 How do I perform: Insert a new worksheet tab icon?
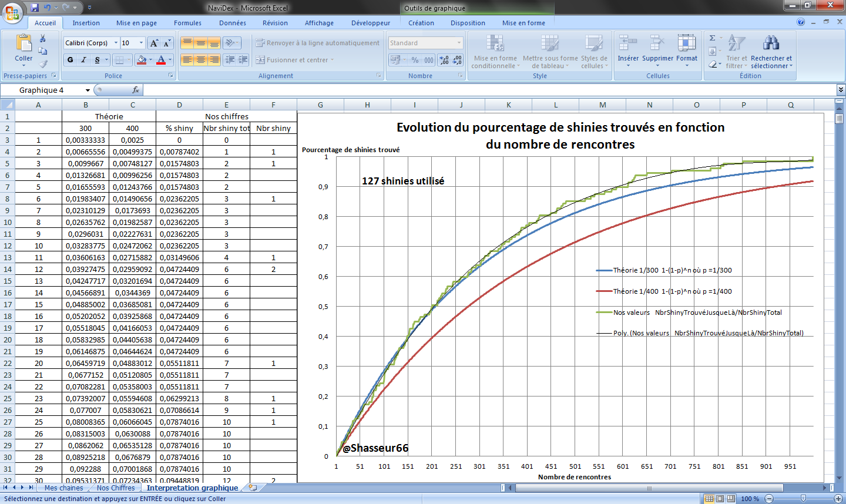253,488
